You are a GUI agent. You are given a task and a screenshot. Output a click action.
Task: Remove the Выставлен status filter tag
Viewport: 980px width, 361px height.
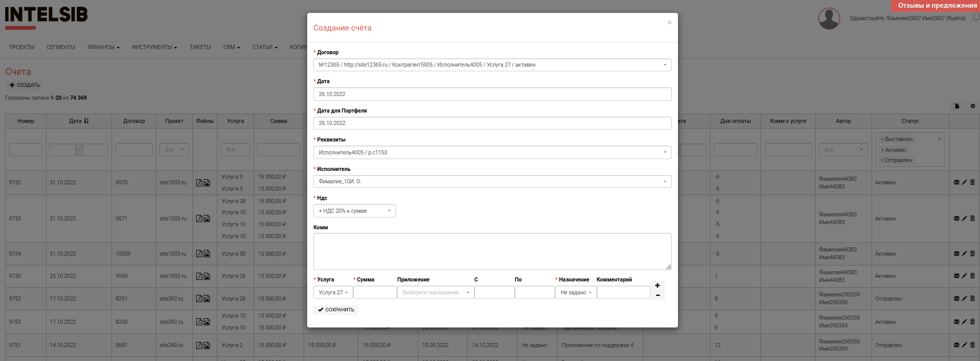pyautogui.click(x=882, y=139)
